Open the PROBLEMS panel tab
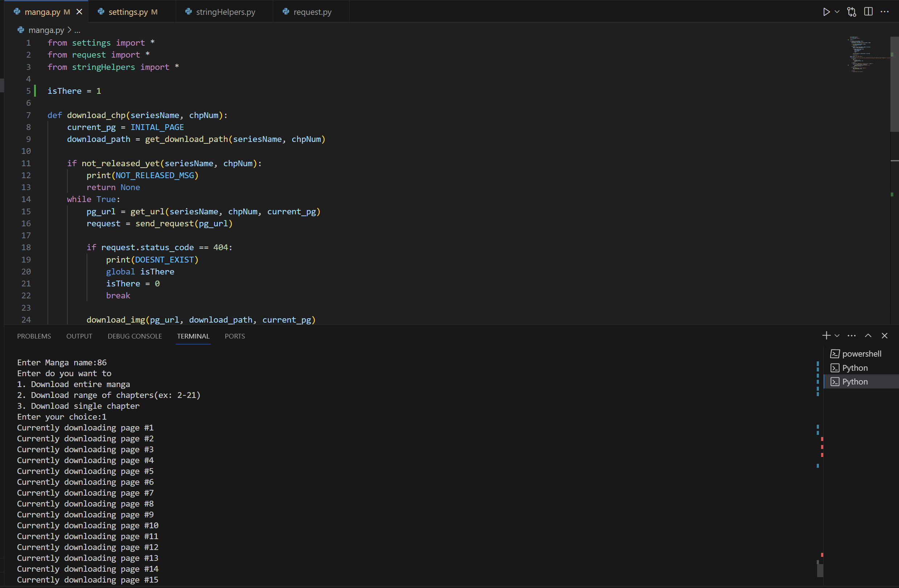This screenshot has height=588, width=899. pyautogui.click(x=34, y=336)
